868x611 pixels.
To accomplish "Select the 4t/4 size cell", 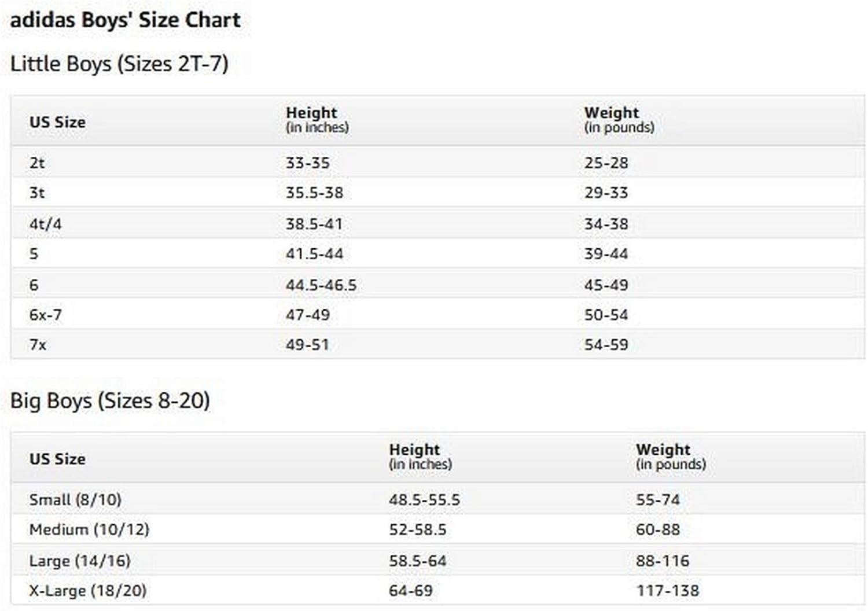I will tap(45, 224).
